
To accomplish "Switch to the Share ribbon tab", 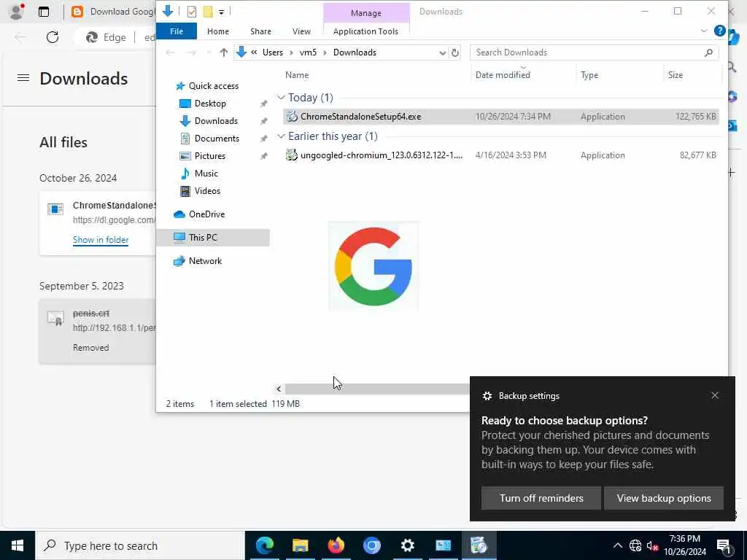I will 260,31.
